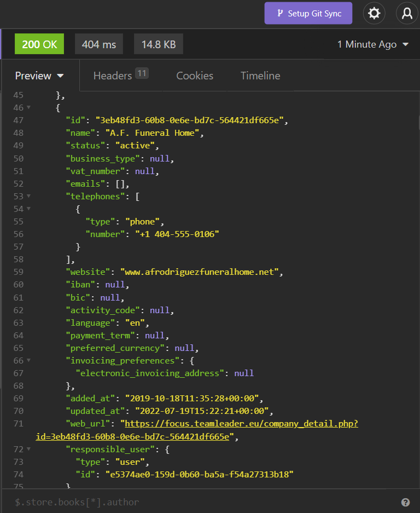Open the focus.teamleader.eu company_detail link
Viewport: 420px width, 513px height.
(x=197, y=430)
